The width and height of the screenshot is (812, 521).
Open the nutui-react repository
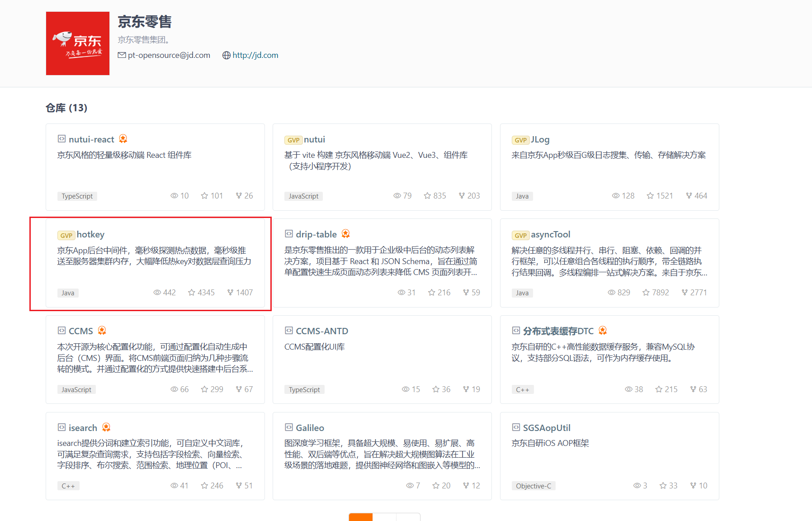pyautogui.click(x=91, y=139)
